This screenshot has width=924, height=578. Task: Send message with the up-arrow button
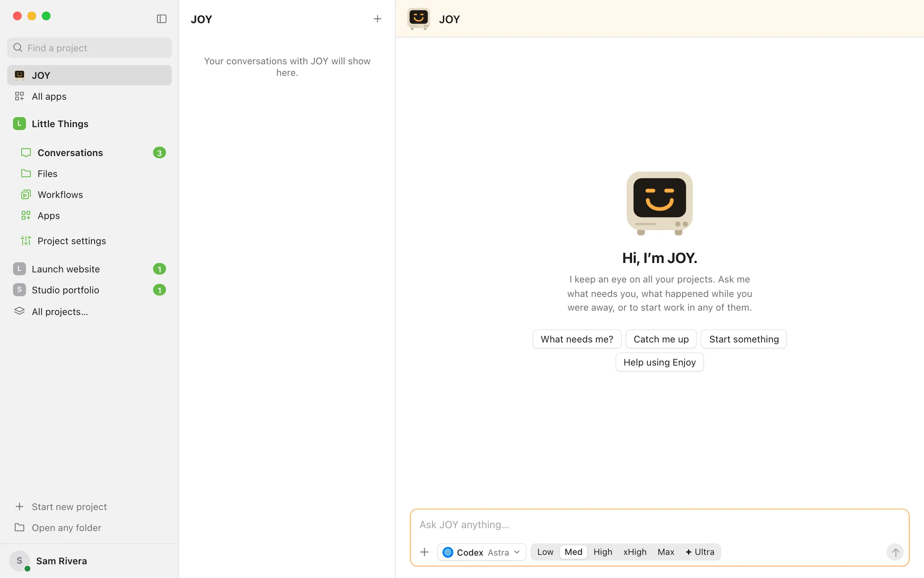point(895,552)
